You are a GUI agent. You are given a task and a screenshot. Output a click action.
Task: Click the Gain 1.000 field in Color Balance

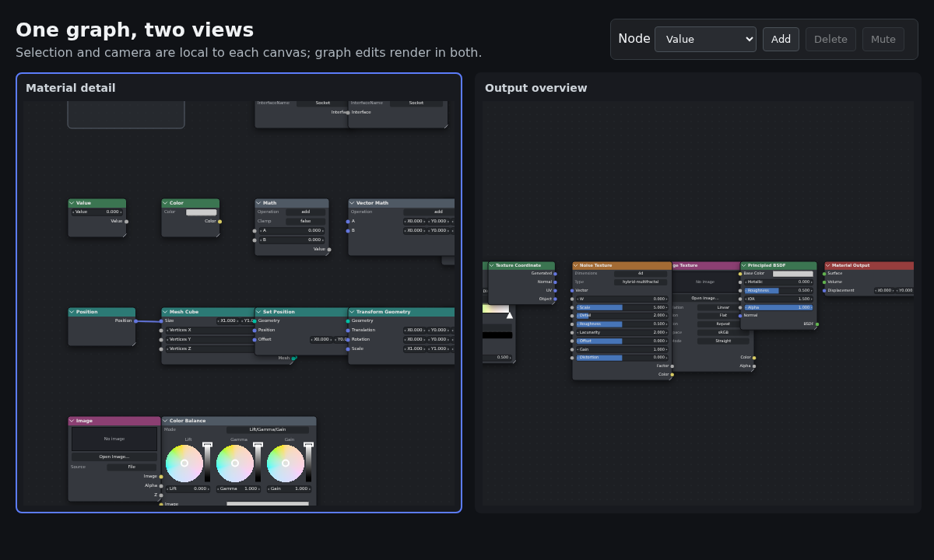tap(289, 489)
